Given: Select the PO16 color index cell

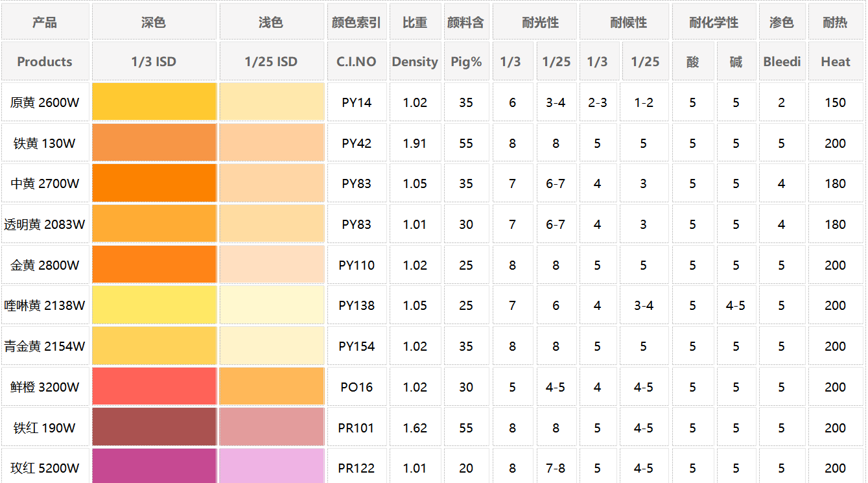Looking at the screenshot, I should coord(357,386).
